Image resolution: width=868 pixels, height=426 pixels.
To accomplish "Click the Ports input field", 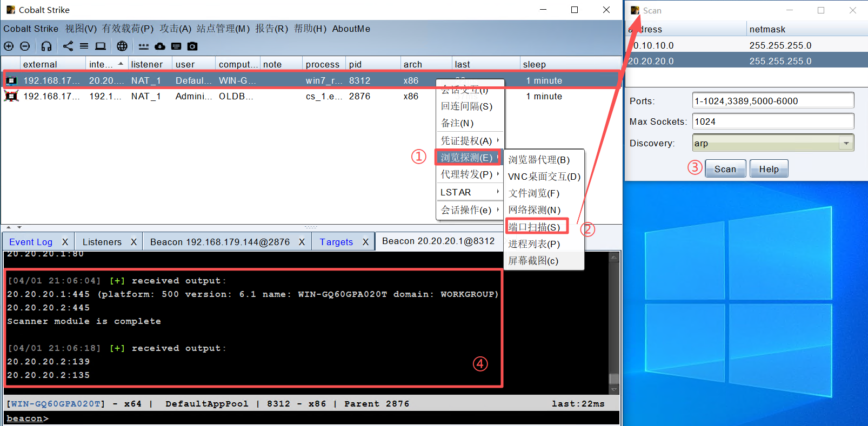I will (x=773, y=100).
